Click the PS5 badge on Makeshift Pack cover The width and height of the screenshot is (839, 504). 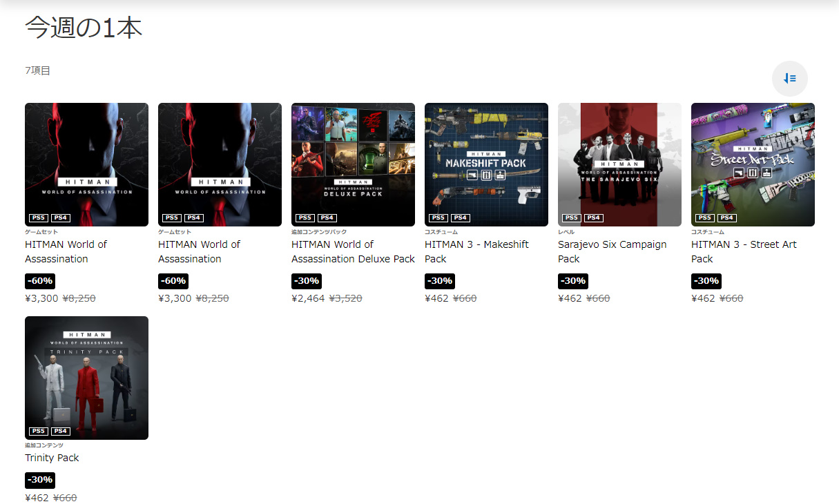(438, 217)
